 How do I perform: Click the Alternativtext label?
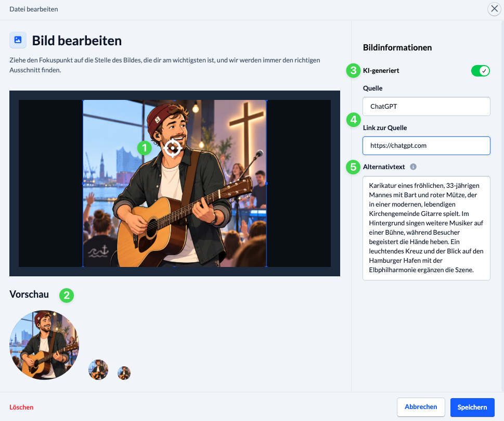pyautogui.click(x=384, y=167)
